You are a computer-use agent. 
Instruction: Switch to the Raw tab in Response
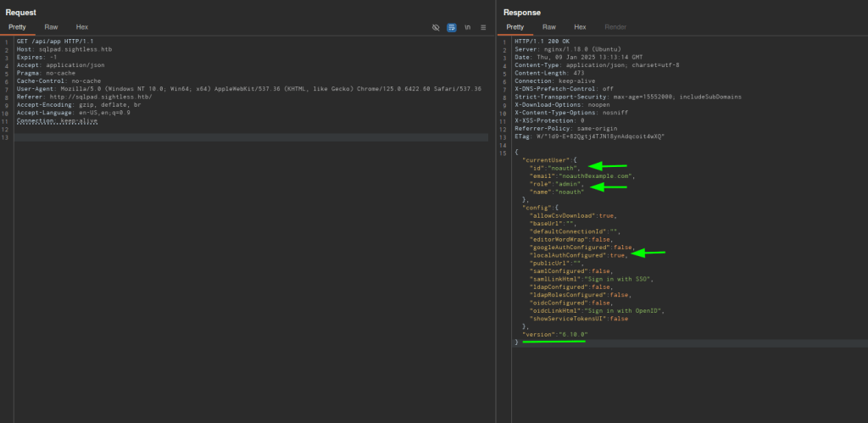[x=549, y=27]
